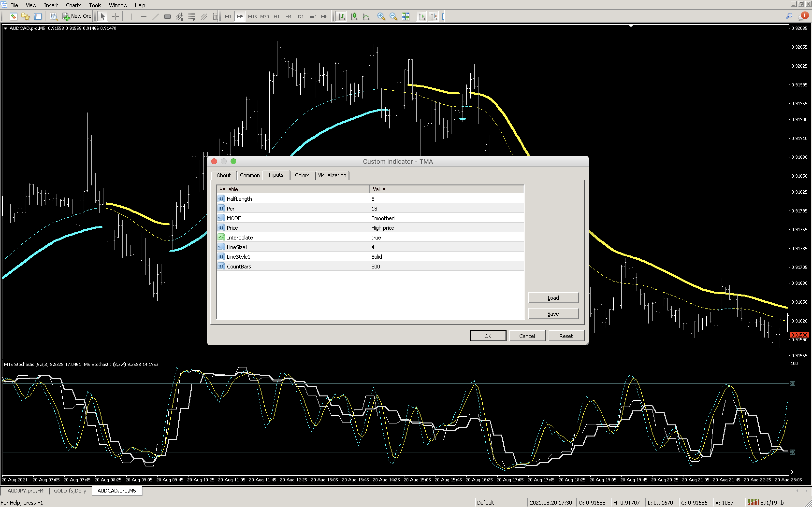Click the Zoom In magnifier icon
This screenshot has width=812, height=507.
[381, 16]
